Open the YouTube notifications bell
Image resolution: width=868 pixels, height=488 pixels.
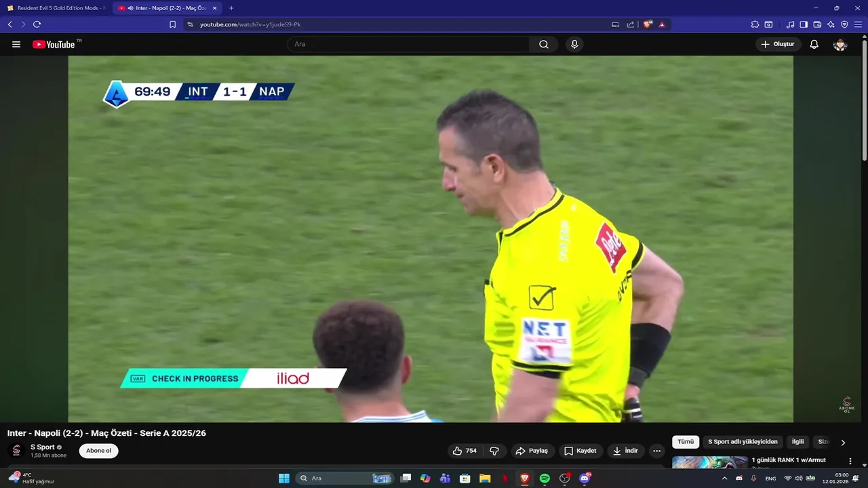[814, 44]
